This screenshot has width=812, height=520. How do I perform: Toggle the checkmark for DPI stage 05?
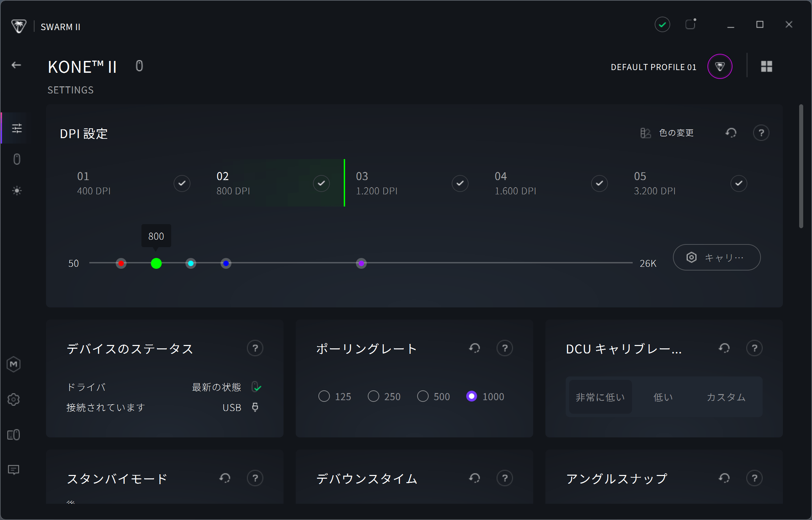click(x=739, y=183)
